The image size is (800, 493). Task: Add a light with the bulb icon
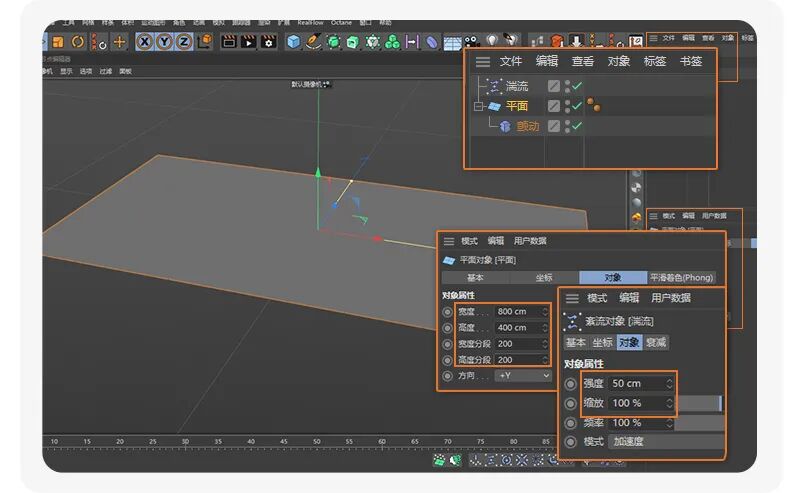coord(491,41)
